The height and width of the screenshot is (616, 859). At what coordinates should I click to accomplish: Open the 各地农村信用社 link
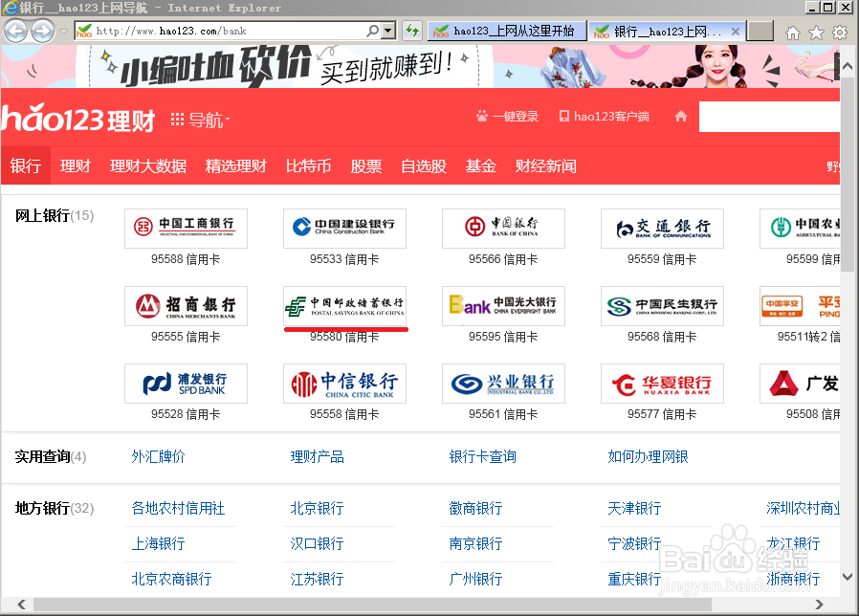178,508
